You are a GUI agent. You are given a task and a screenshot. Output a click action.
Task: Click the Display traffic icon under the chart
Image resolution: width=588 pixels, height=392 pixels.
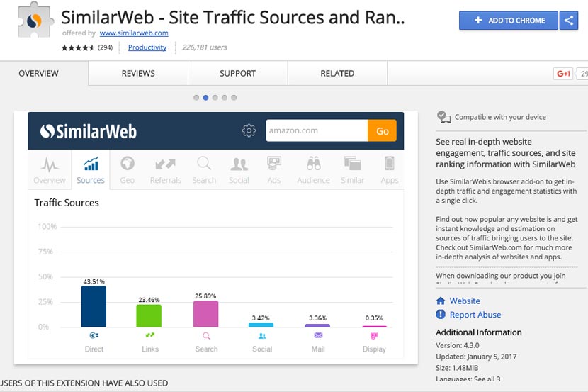[374, 336]
